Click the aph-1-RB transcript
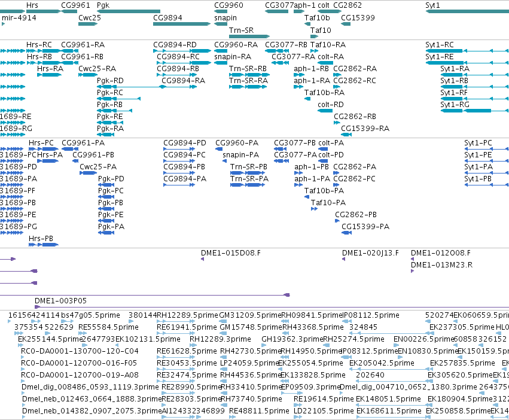 point(299,75)
